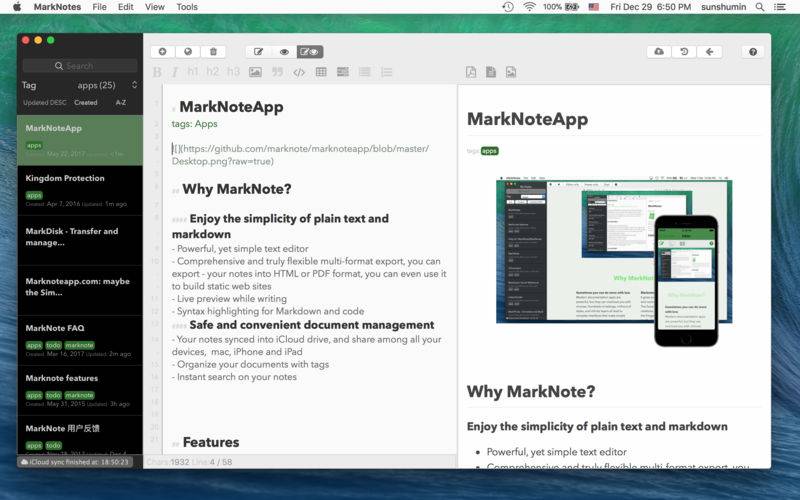Apply bold formatting with B icon
800x500 pixels.
click(157, 72)
